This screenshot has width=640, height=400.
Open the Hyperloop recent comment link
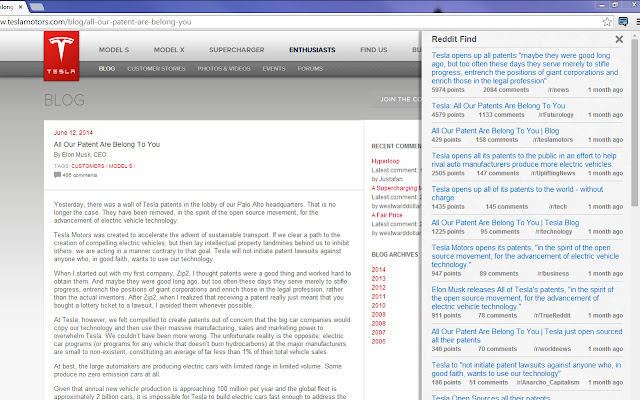(x=385, y=161)
